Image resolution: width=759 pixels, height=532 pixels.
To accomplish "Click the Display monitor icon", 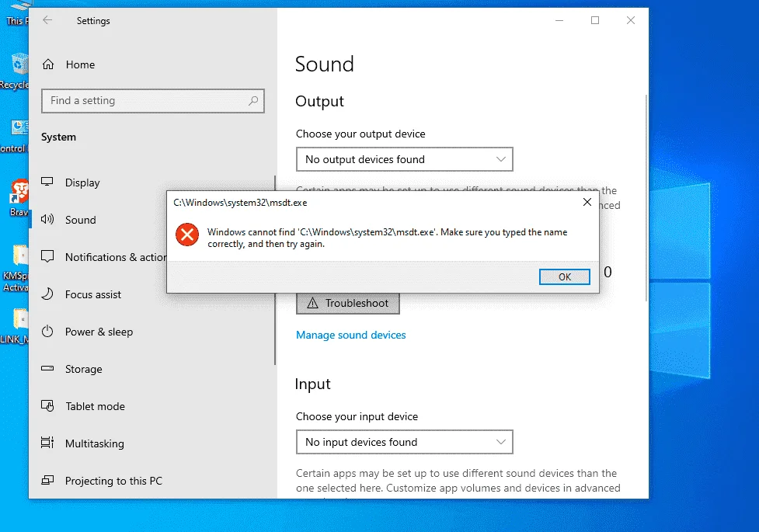I will (x=47, y=182).
